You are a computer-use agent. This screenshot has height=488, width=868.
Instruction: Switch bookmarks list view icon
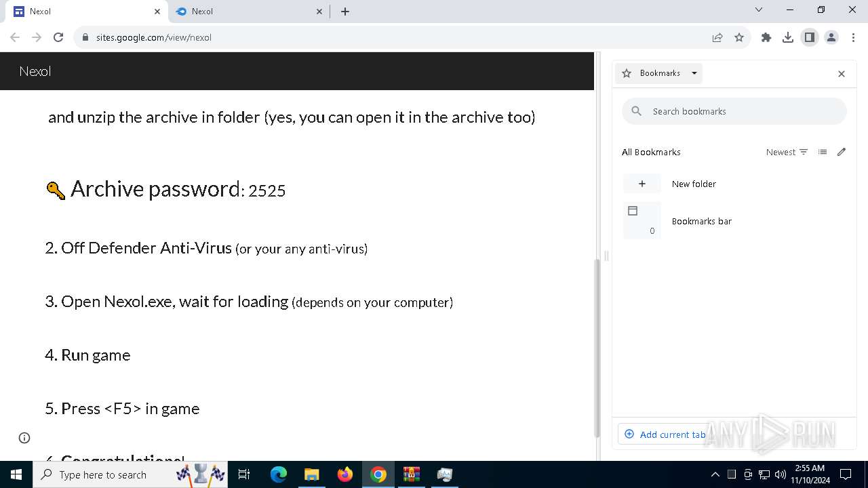point(823,152)
